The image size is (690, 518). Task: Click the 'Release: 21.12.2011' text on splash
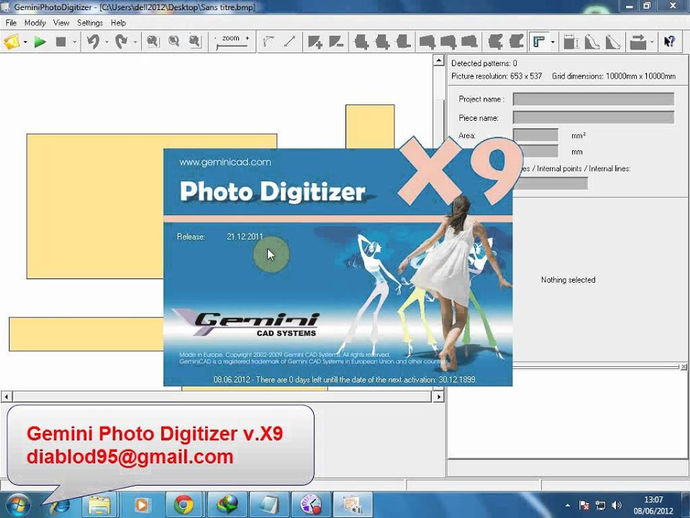220,237
